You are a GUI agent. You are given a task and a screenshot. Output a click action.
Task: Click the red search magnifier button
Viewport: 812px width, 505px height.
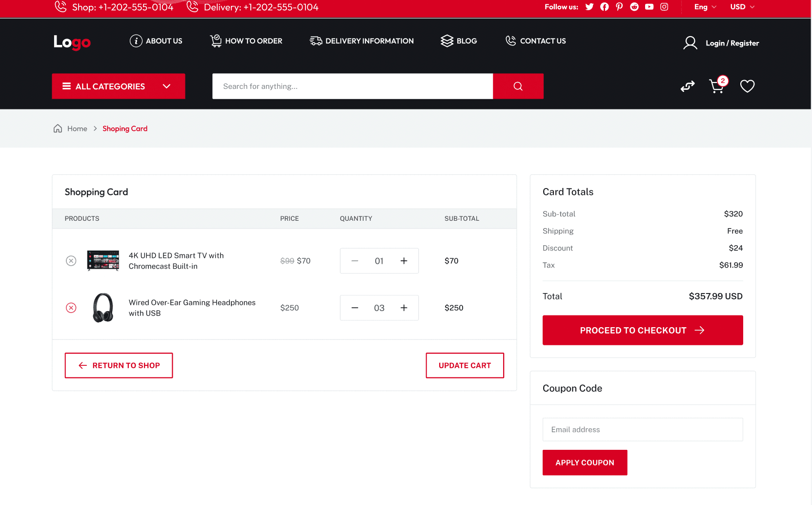pyautogui.click(x=518, y=86)
